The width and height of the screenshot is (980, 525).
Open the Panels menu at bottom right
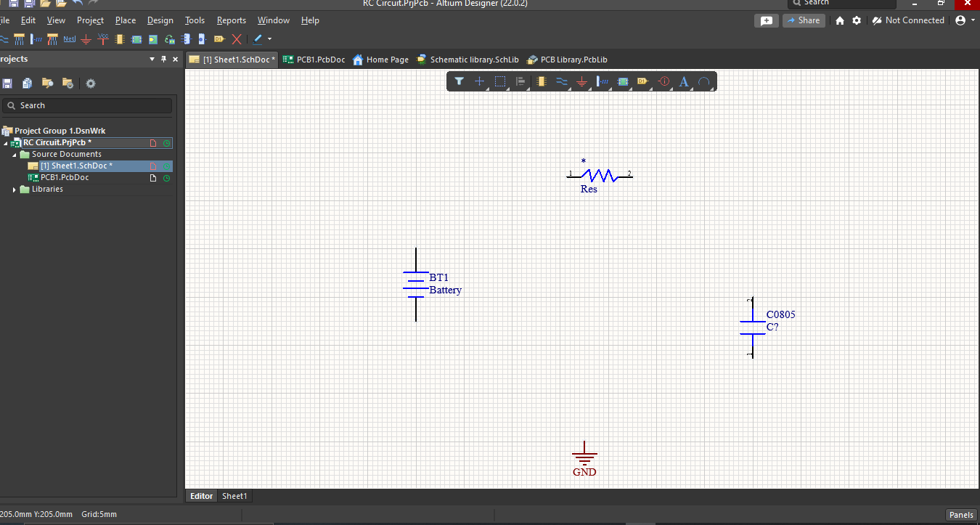(x=961, y=515)
